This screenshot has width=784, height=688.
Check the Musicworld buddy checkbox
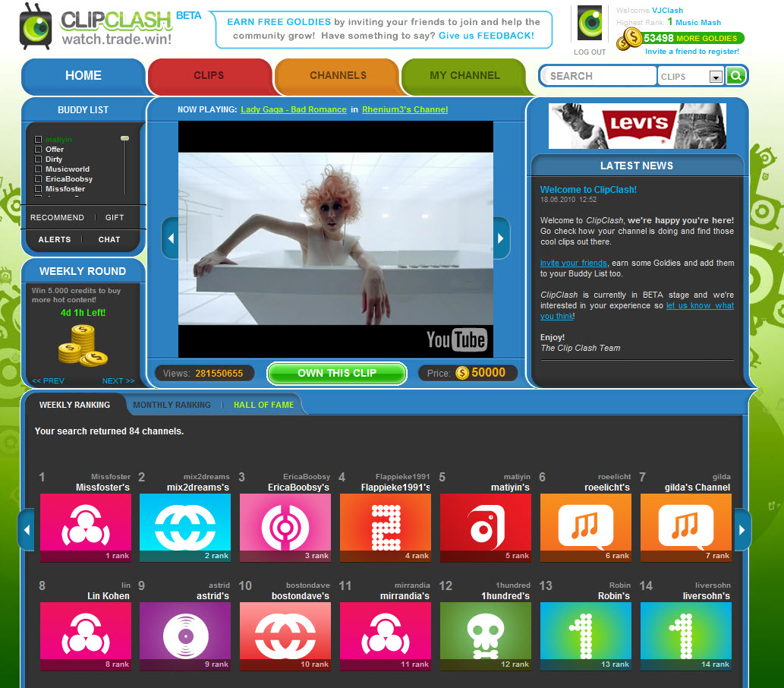(37, 169)
